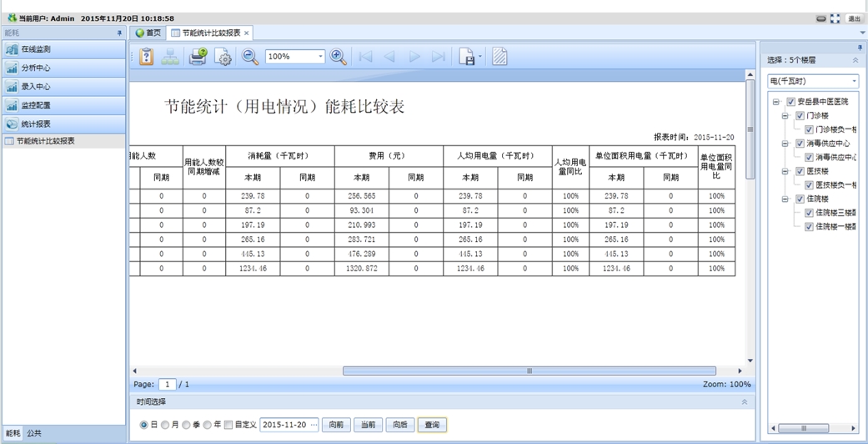
Task: Open the 100% zoom level dropdown
Action: click(x=320, y=57)
